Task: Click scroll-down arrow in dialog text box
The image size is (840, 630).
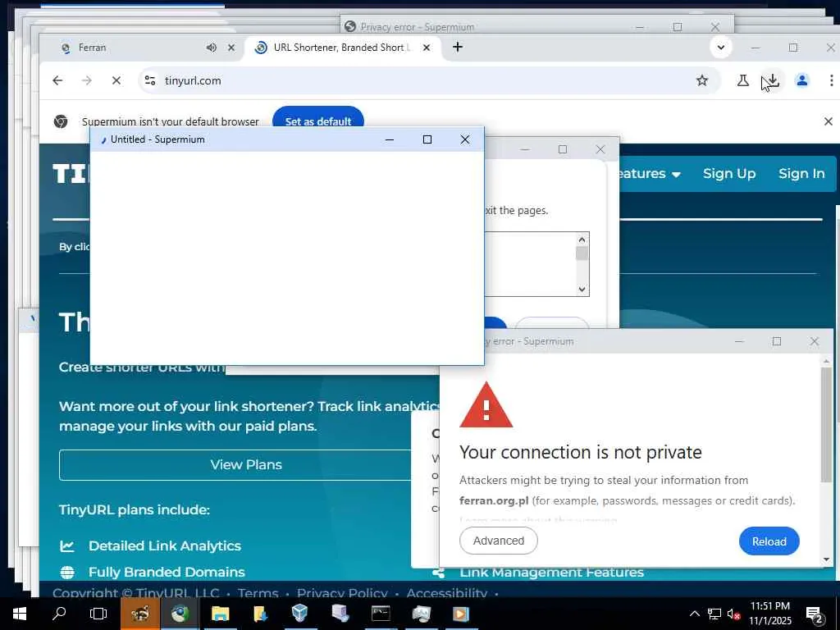Action: (582, 290)
